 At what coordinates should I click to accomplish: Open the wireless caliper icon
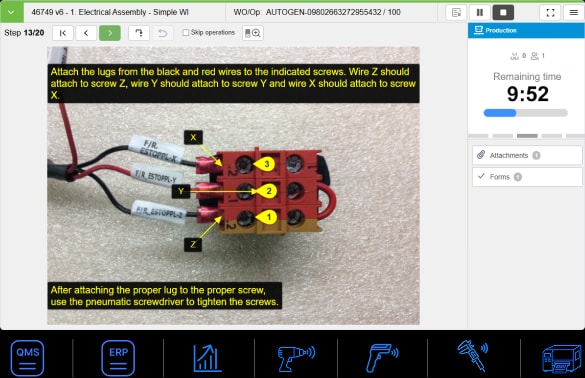point(473,356)
